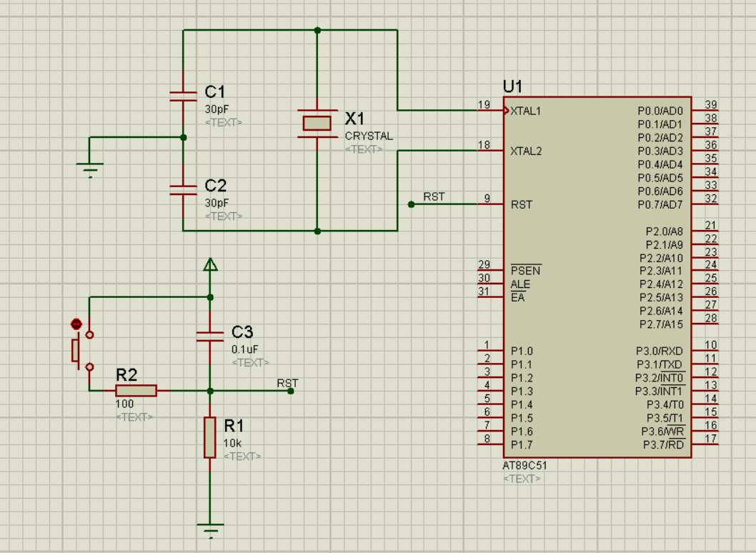Click the EA pin label

(x=518, y=297)
